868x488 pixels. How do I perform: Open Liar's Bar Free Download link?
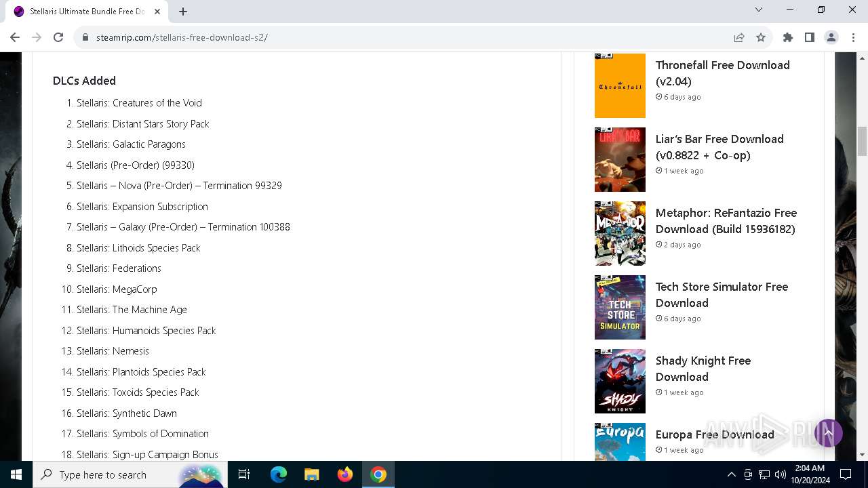point(719,147)
